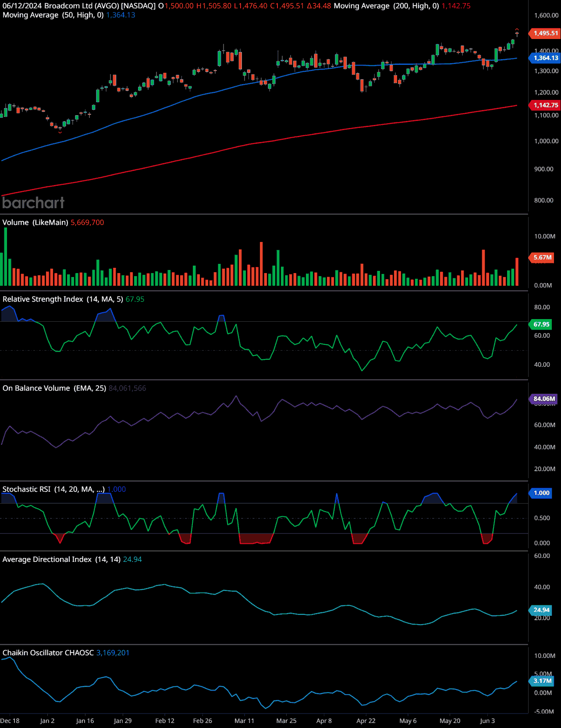
Task: Click the 800.00 price axis label
Action: tap(544, 200)
